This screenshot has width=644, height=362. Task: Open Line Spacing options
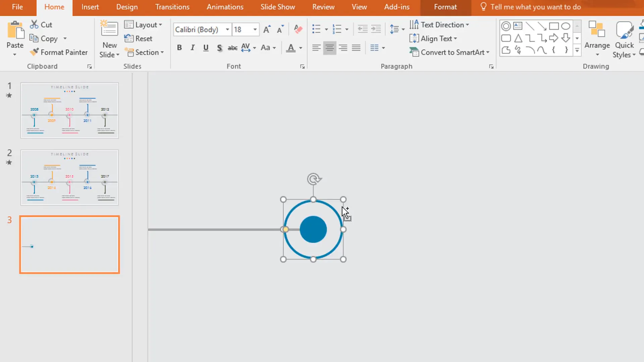[x=397, y=29]
